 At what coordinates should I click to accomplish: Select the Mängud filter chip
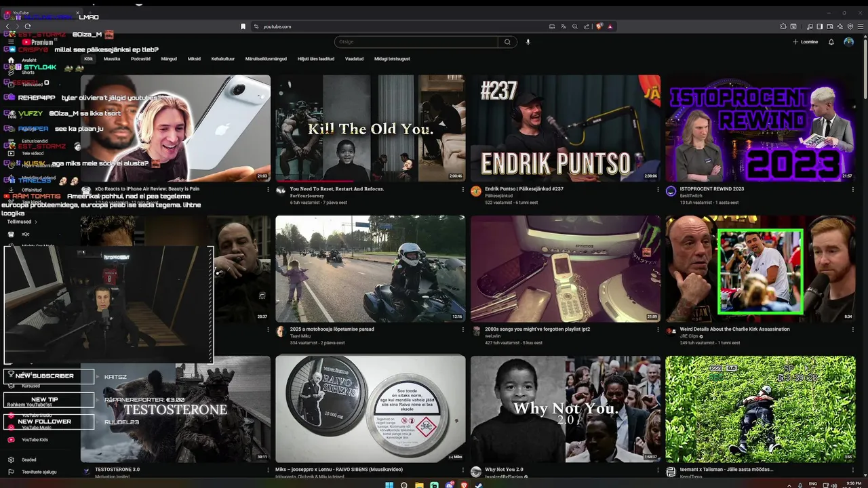pyautogui.click(x=169, y=59)
